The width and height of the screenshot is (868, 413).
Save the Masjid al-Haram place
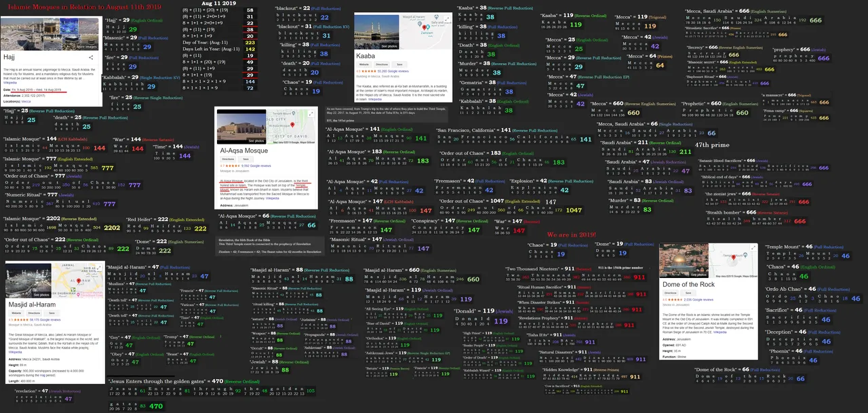(52, 313)
